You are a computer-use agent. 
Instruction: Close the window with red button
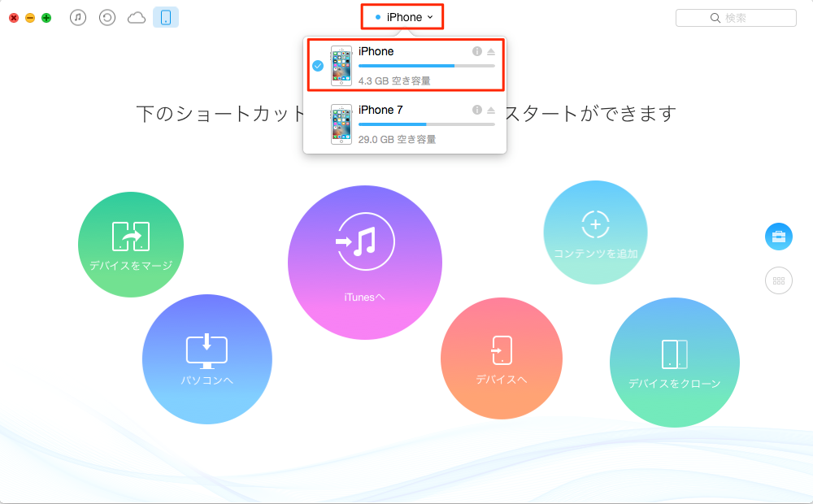pos(14,18)
